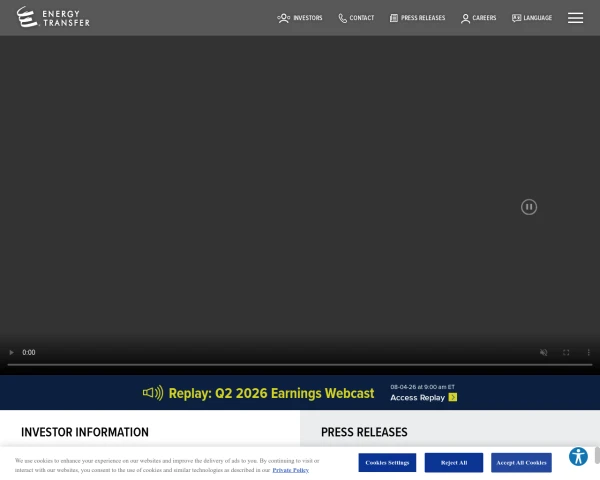Click the yellow arrow beside Access Replay
The image size is (600, 480).
pos(453,397)
